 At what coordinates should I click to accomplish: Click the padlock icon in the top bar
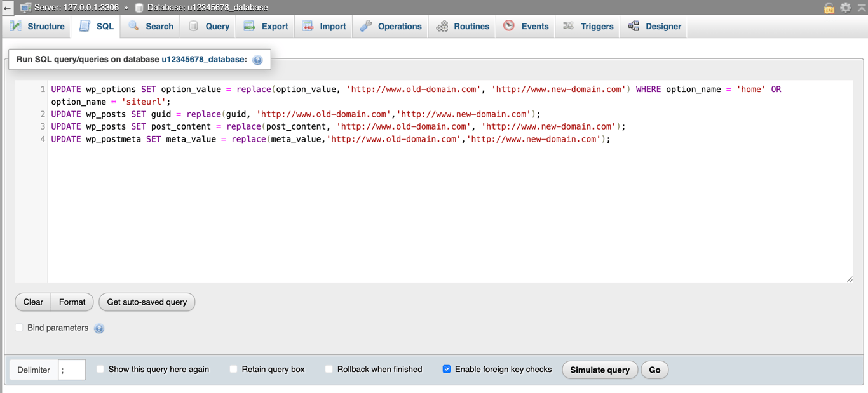point(830,6)
